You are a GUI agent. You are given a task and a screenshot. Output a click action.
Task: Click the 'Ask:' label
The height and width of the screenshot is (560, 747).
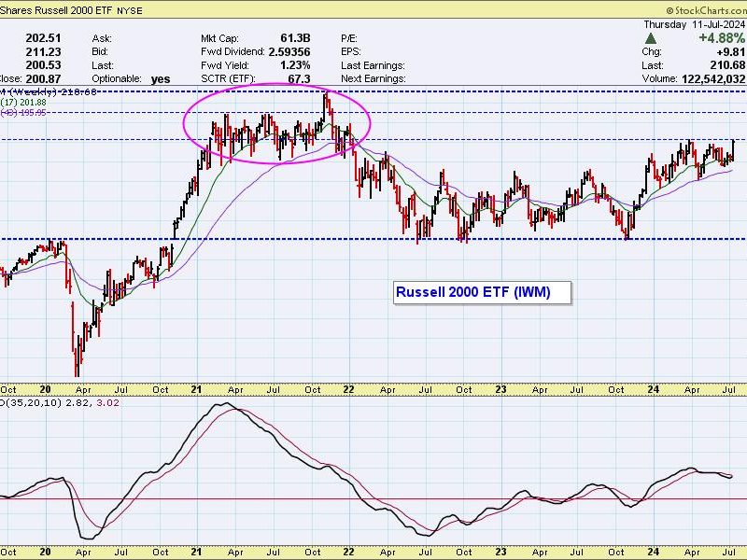point(102,38)
